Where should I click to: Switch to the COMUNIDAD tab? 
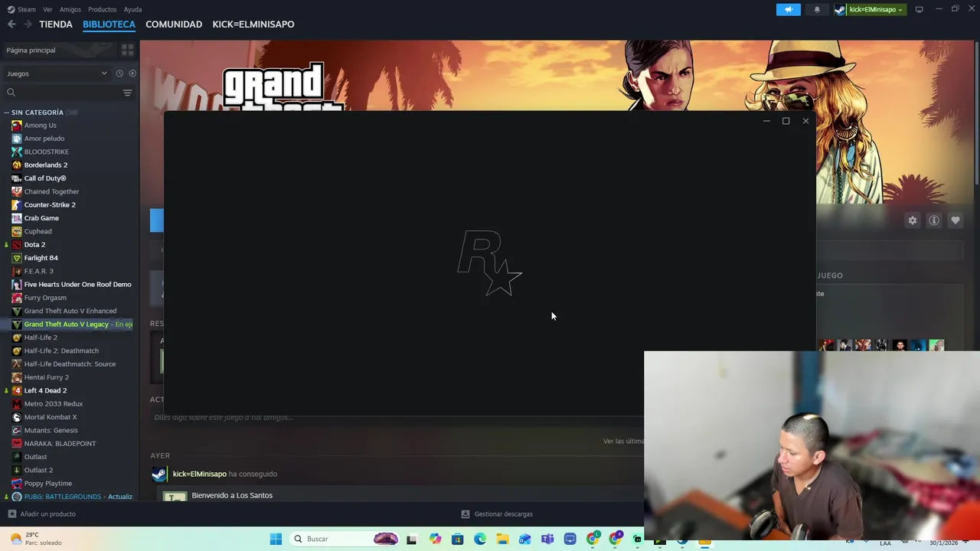[174, 24]
